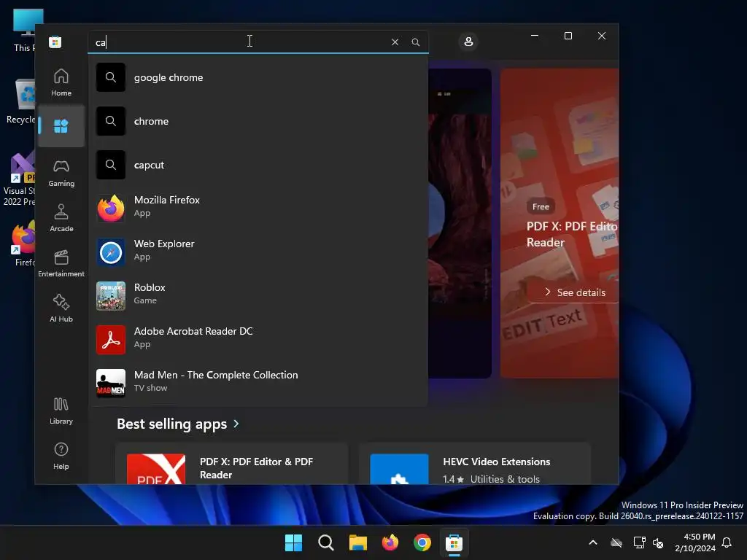The height and width of the screenshot is (560, 747).
Task: Open the notification bell in the taskbar
Action: pyautogui.click(x=727, y=542)
